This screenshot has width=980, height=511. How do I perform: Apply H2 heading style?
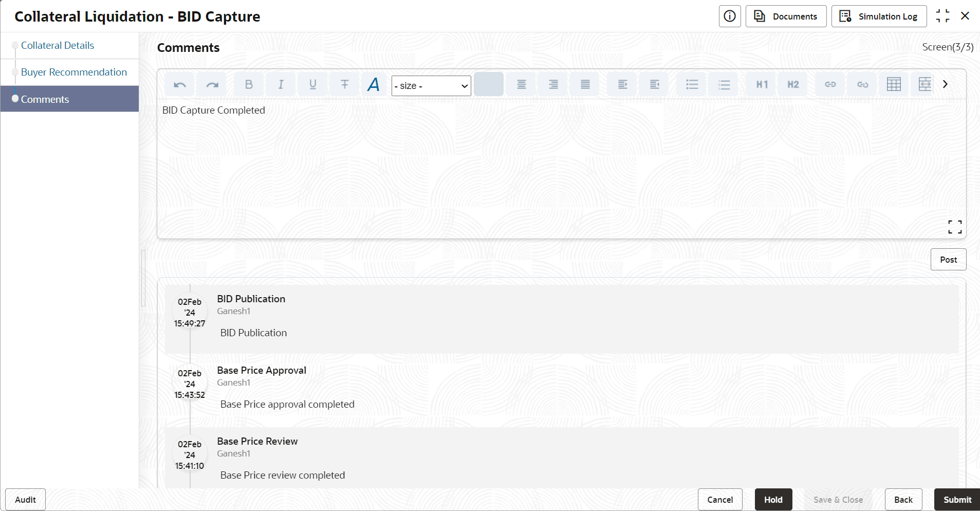click(793, 85)
